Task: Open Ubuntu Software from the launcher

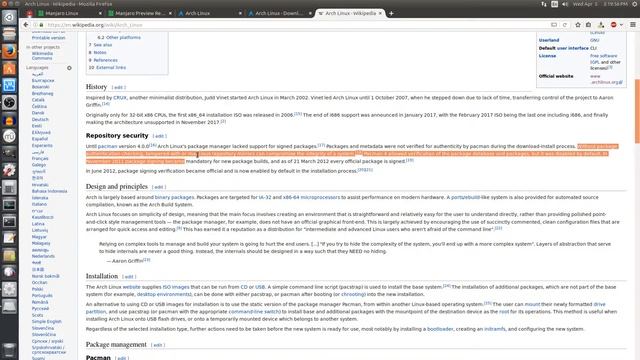Action: (9, 68)
